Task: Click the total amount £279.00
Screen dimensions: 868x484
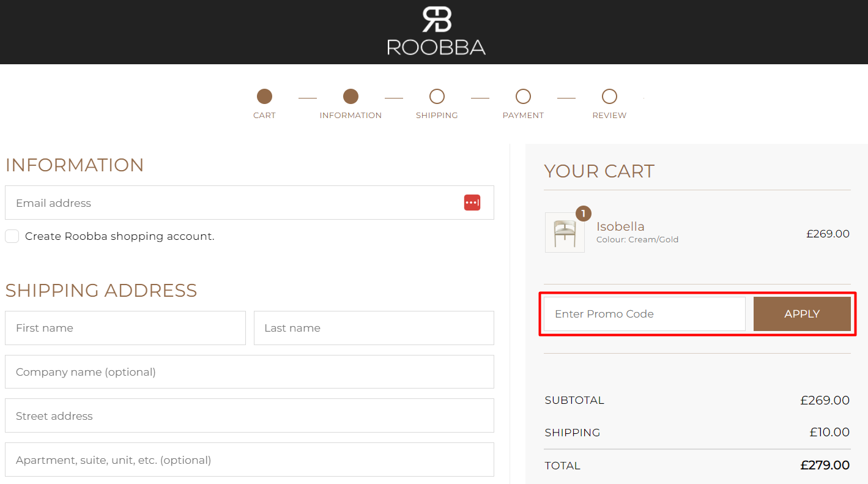Action: [825, 465]
